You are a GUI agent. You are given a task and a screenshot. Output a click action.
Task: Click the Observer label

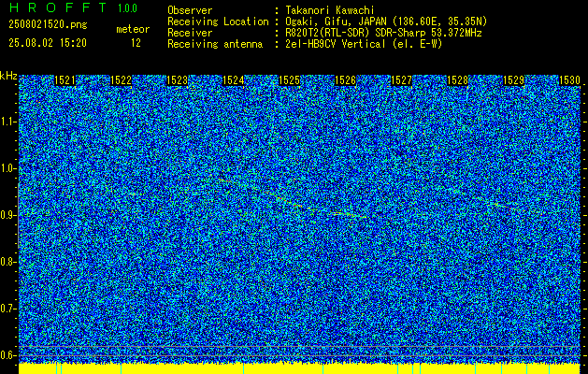coord(190,10)
